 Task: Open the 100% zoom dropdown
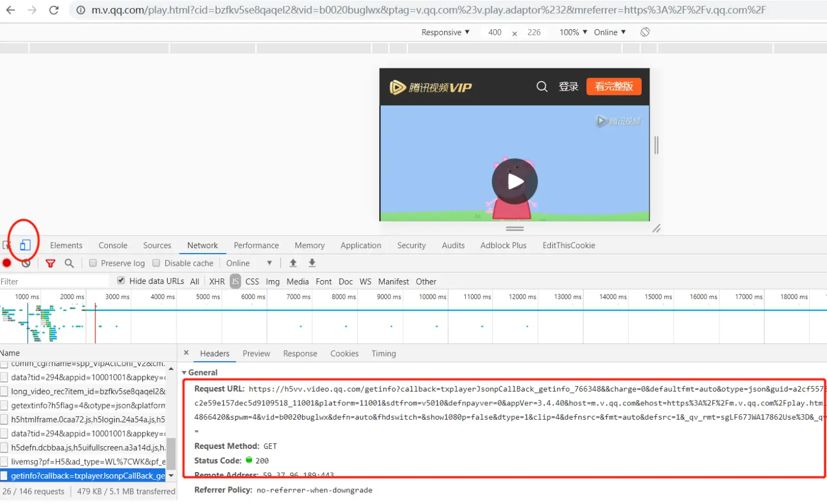click(573, 32)
